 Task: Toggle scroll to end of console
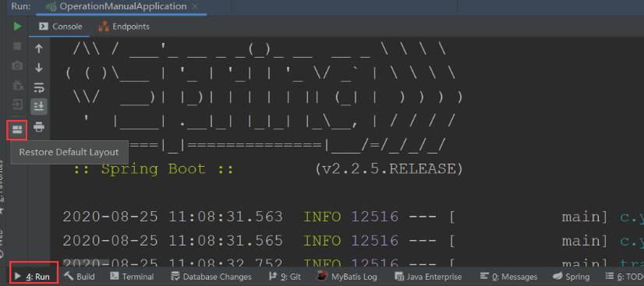(39, 107)
